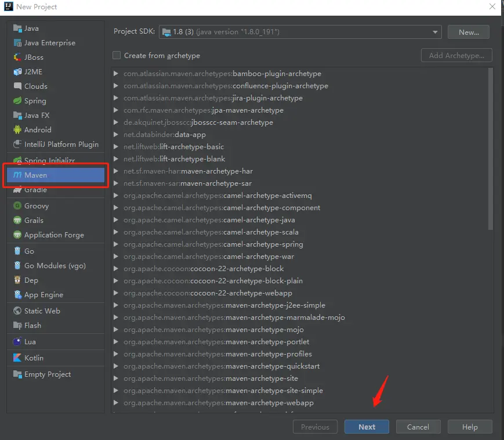Choose the Groovy icon
Screen dimensions: 504x440
coord(17,205)
